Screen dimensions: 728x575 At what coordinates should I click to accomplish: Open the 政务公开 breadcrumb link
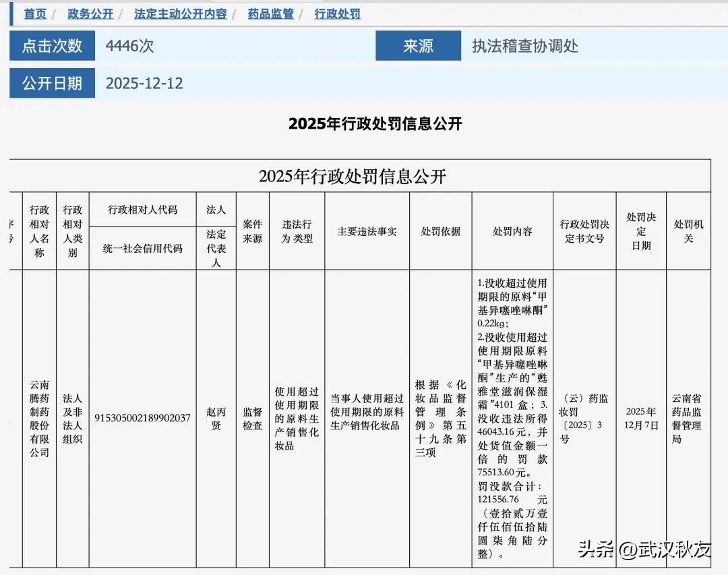tap(90, 13)
